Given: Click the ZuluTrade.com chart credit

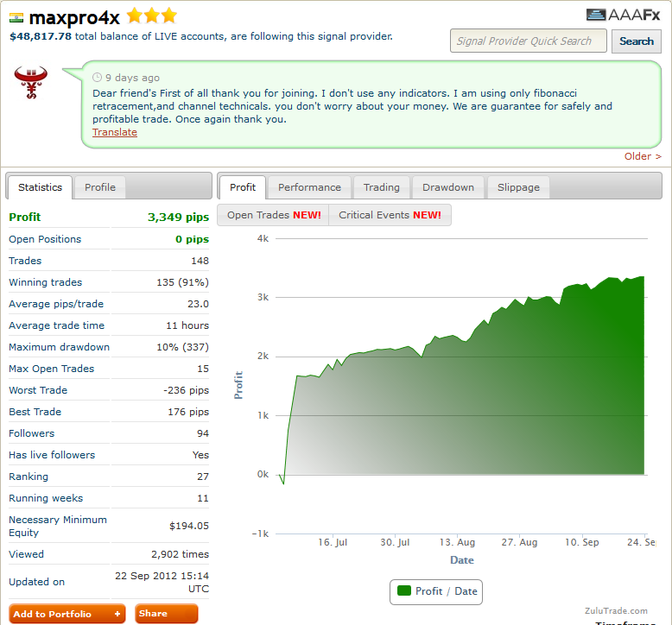Looking at the screenshot, I should pyautogui.click(x=616, y=611).
